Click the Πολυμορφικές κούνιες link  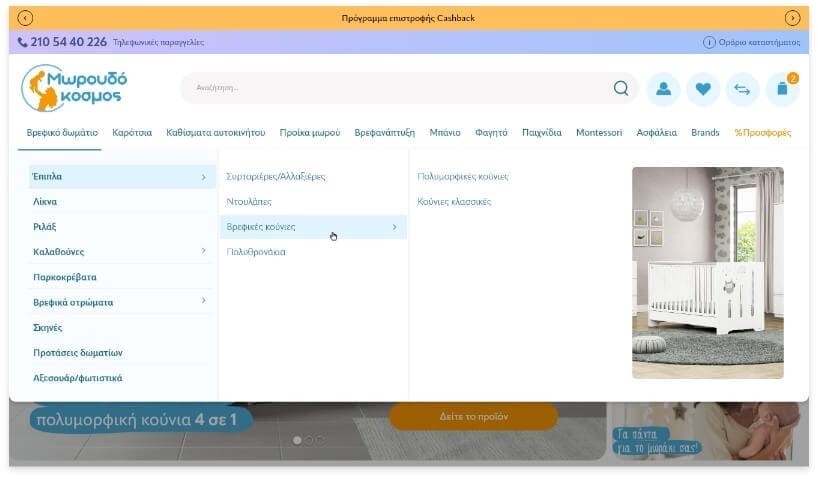tap(463, 177)
